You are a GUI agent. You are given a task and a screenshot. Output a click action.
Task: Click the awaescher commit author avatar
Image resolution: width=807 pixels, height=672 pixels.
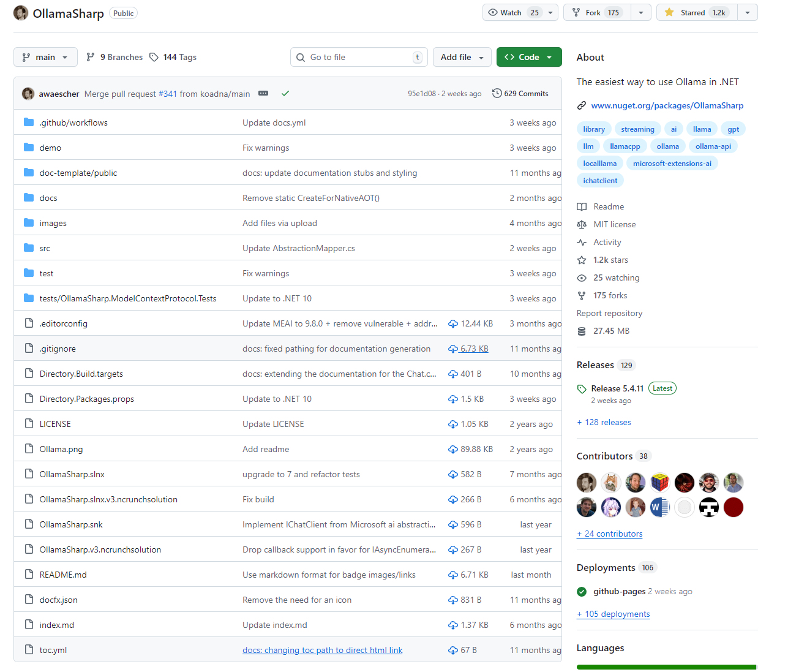(28, 94)
